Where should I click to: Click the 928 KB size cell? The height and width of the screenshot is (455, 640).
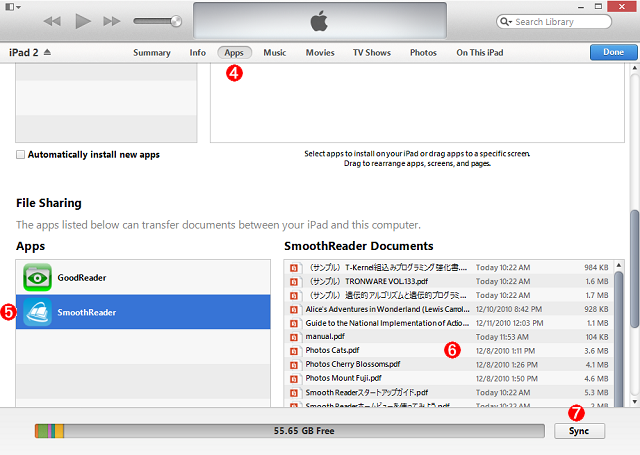click(x=596, y=309)
